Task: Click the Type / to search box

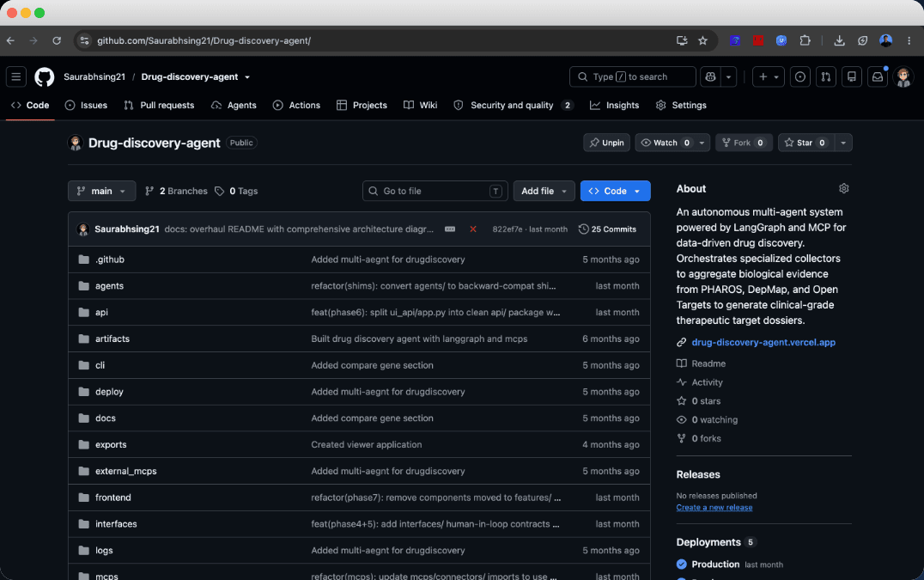Action: tap(632, 76)
